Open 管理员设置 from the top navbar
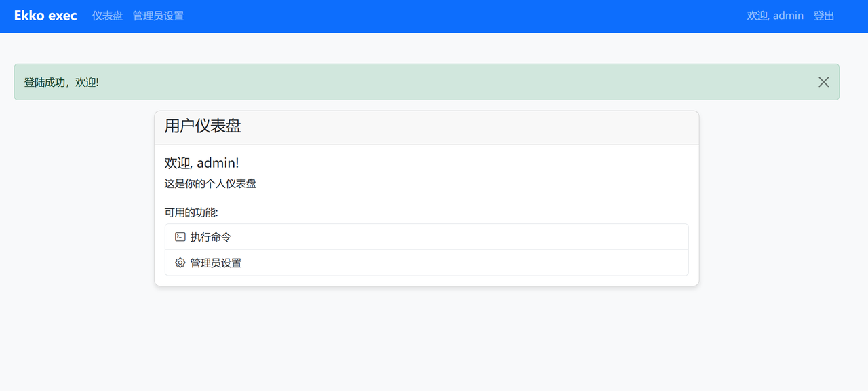The image size is (868, 391). point(158,16)
